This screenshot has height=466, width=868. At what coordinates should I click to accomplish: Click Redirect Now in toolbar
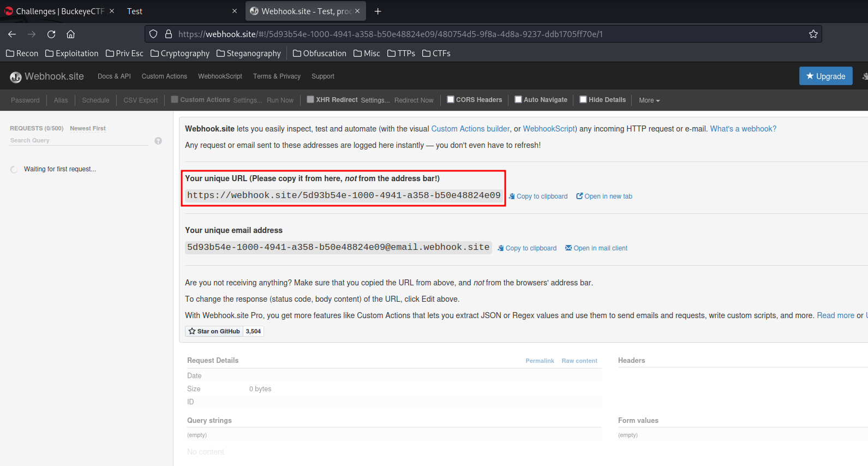click(414, 100)
